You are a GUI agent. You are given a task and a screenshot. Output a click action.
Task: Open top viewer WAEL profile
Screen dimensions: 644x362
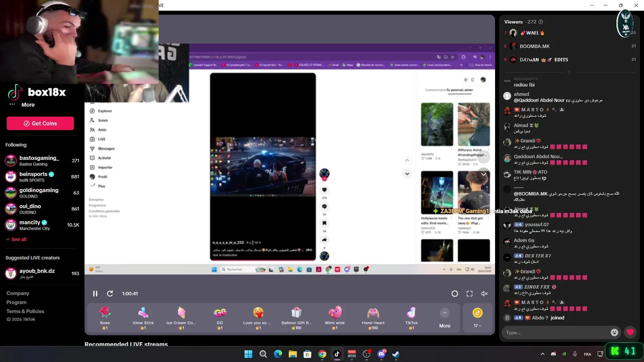pos(532,33)
